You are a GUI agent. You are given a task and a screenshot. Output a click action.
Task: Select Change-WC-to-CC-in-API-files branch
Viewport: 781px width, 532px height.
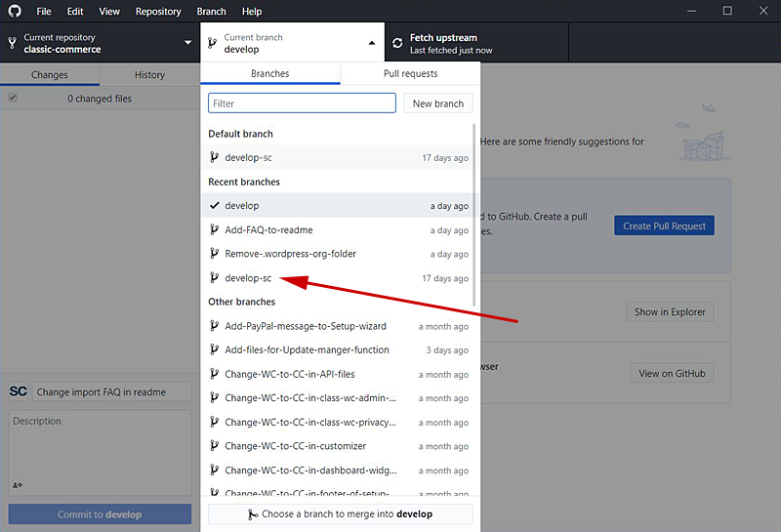click(339, 374)
